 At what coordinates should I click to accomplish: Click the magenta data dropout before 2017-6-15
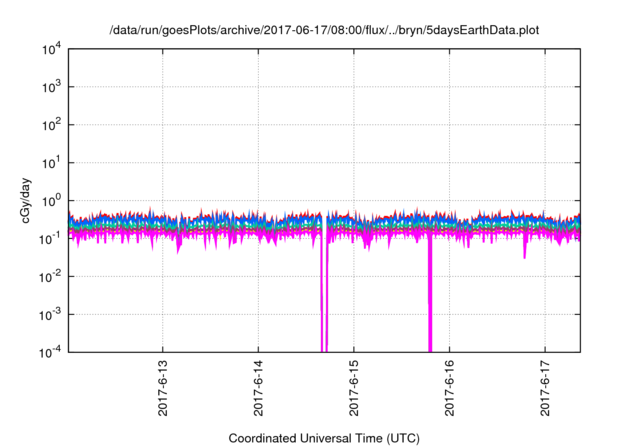click(x=324, y=294)
